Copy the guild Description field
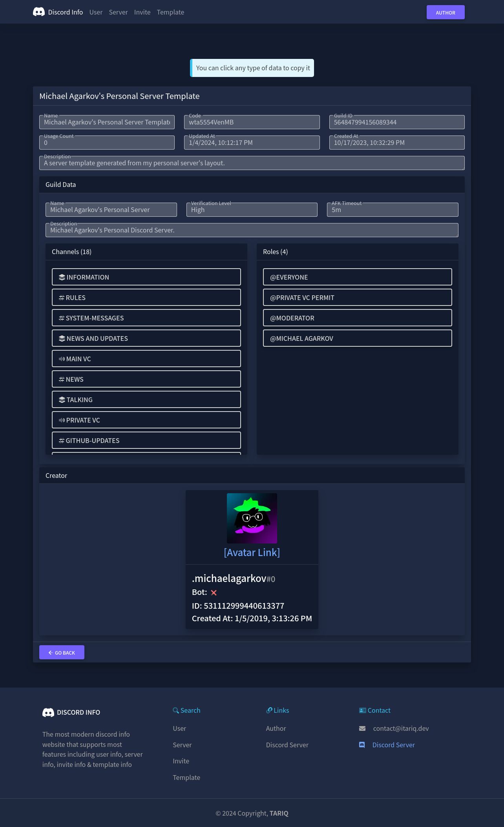 tap(252, 230)
